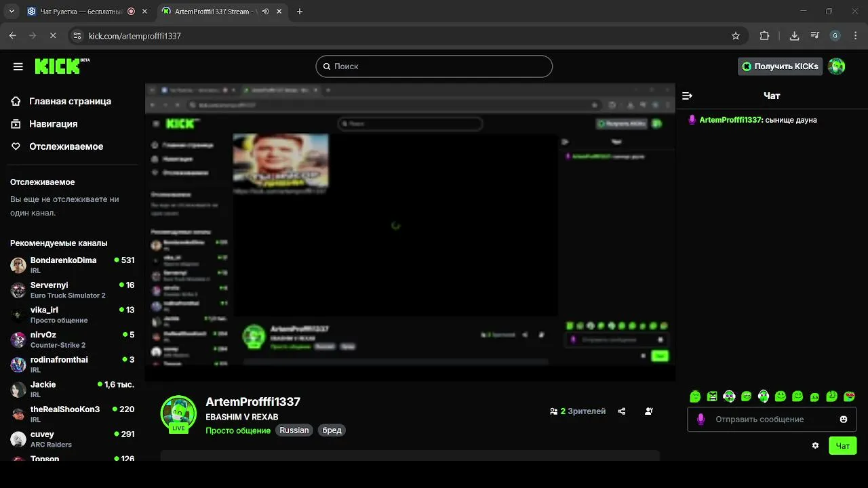Click the share stream icon
Image resolution: width=868 pixels, height=488 pixels.
pyautogui.click(x=622, y=411)
